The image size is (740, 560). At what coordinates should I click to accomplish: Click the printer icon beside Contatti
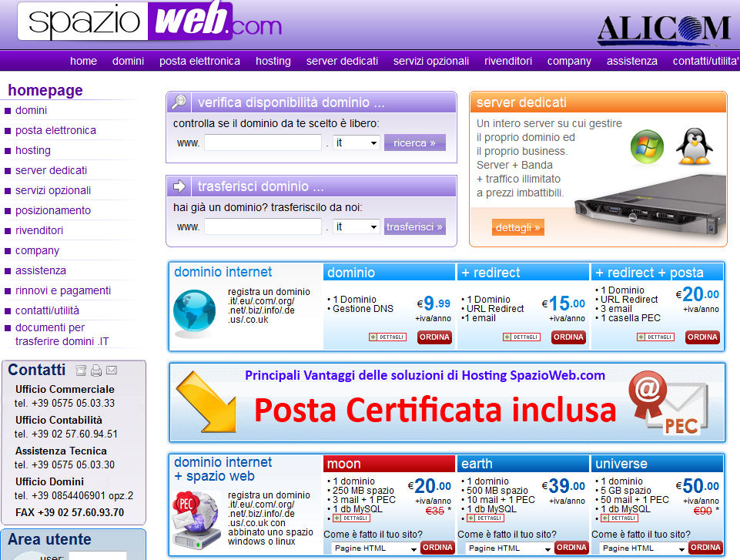pos(96,371)
